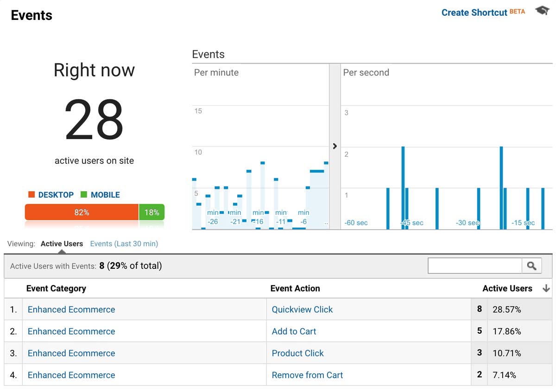Screen dimensions: 556x392
Task: Expand the chart panel via the chevron arrow
Action: (x=335, y=146)
